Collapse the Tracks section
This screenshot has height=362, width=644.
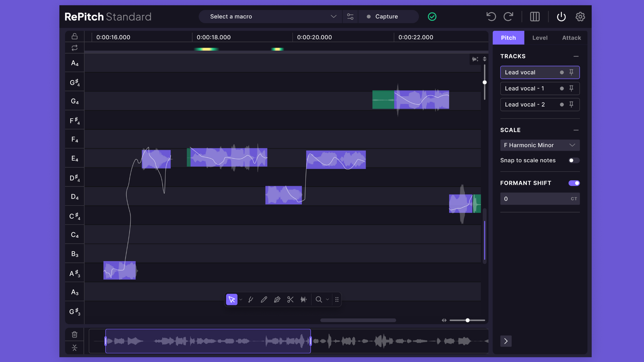coord(576,56)
